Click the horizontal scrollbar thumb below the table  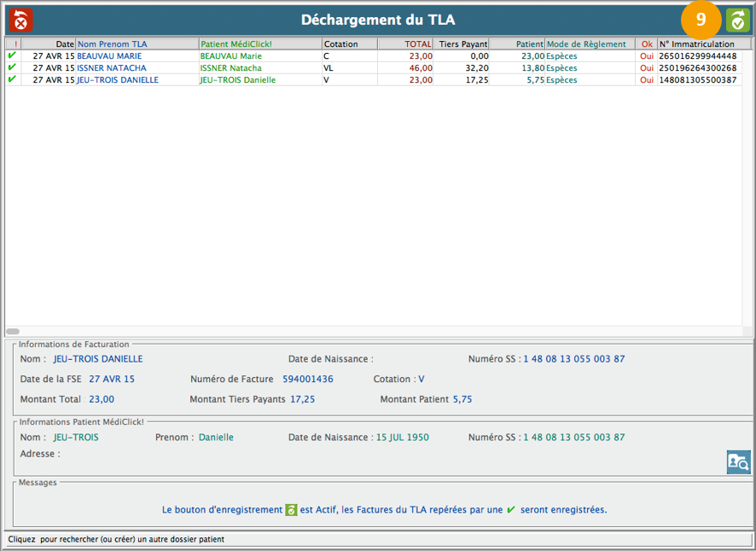coord(13,331)
